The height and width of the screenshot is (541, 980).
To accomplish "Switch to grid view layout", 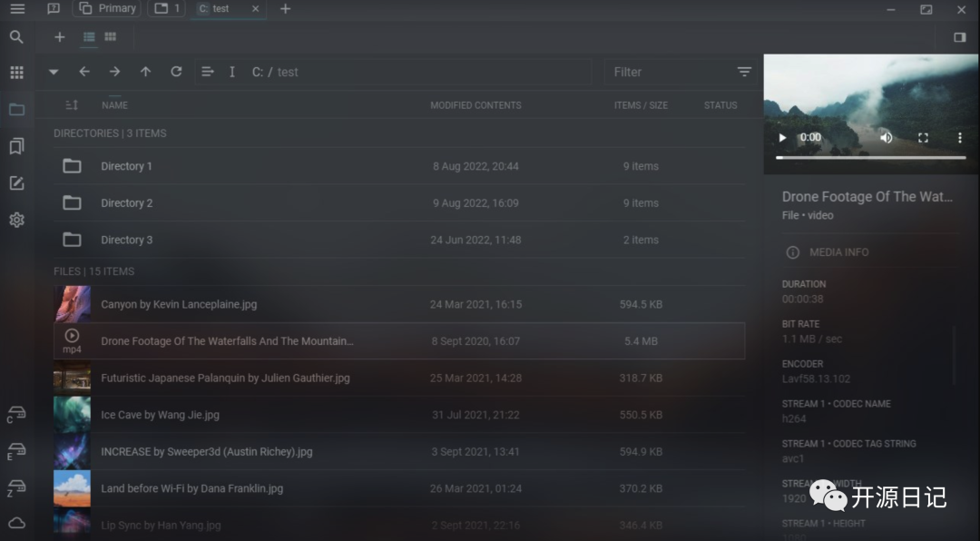I will pos(111,37).
